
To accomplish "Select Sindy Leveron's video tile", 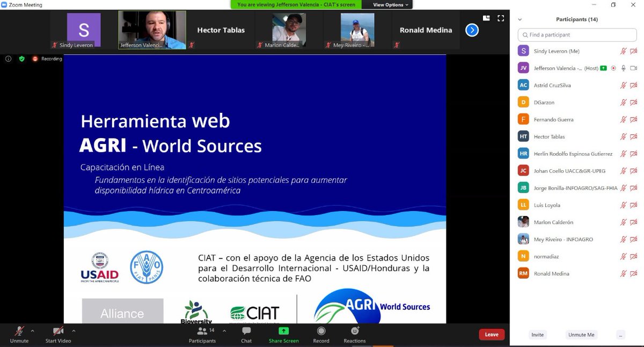I will click(x=84, y=31).
